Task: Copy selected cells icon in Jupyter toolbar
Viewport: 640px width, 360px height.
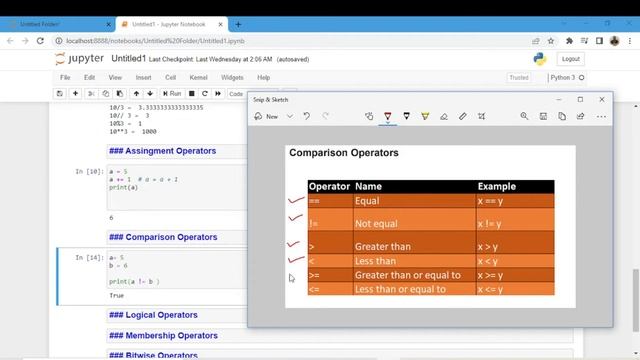Action: [x=105, y=93]
